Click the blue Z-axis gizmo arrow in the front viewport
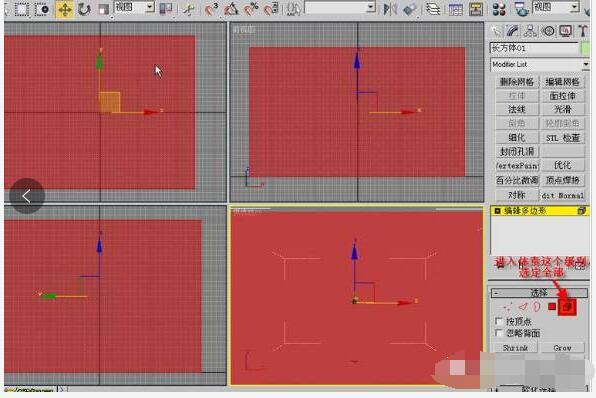The width and height of the screenshot is (596, 398). click(357, 61)
